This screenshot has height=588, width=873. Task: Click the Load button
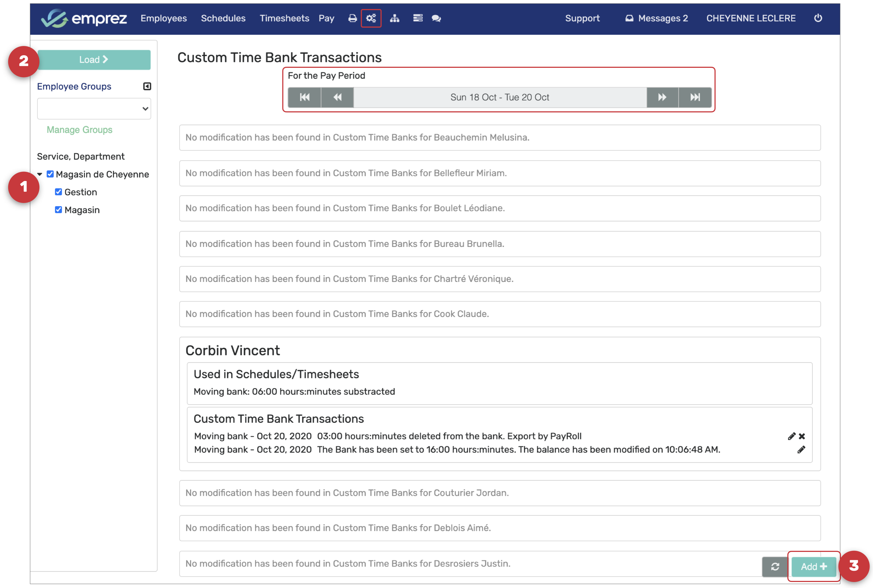[x=94, y=60]
